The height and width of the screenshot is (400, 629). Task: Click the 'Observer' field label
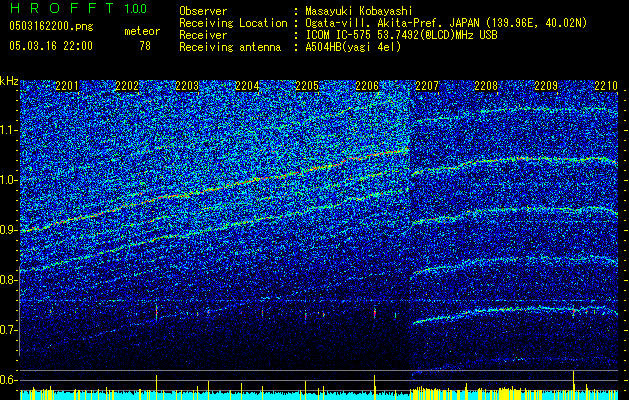click(203, 11)
